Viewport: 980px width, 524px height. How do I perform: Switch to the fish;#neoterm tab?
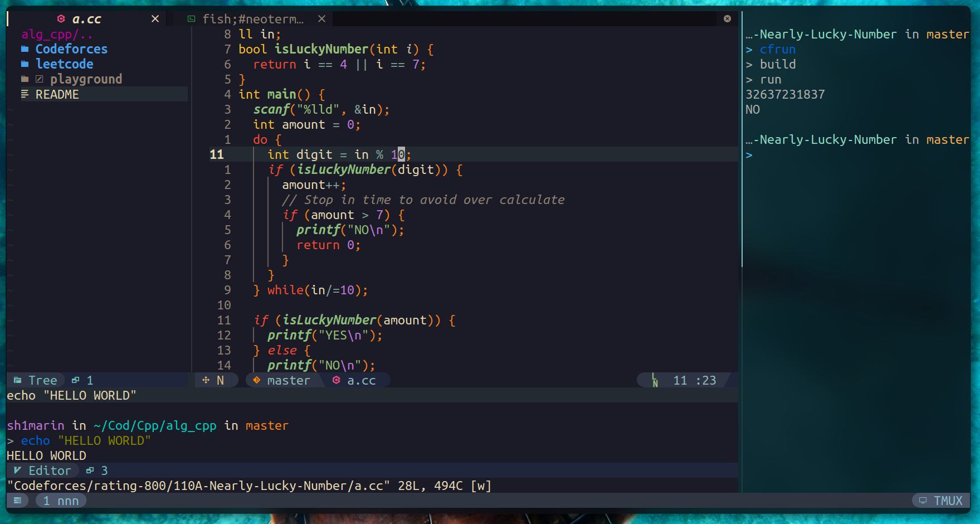pyautogui.click(x=253, y=19)
